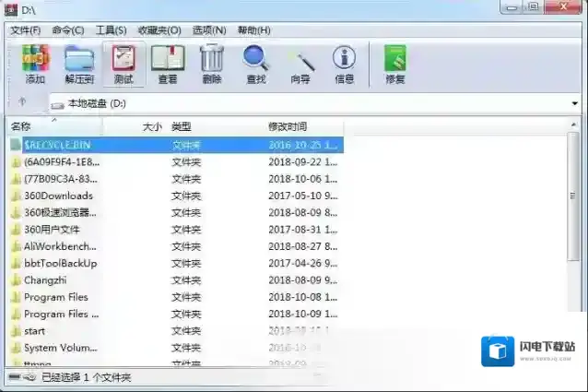Open the 命令(C) menu
The height and width of the screenshot is (392, 588).
[x=68, y=30]
